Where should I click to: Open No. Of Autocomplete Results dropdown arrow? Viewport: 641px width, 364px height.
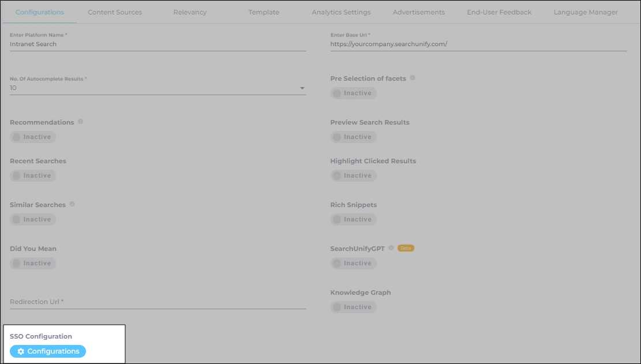(x=302, y=88)
